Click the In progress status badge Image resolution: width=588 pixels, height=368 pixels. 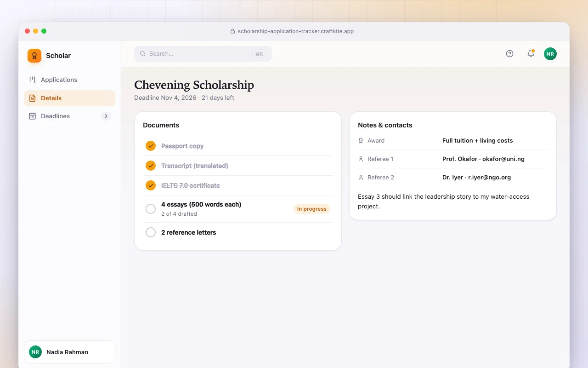tap(312, 209)
